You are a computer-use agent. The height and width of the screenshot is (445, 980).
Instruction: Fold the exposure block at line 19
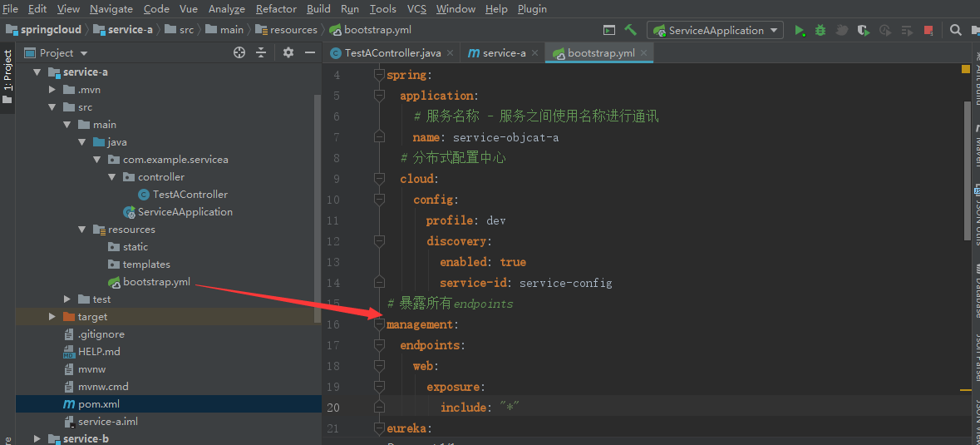click(378, 387)
